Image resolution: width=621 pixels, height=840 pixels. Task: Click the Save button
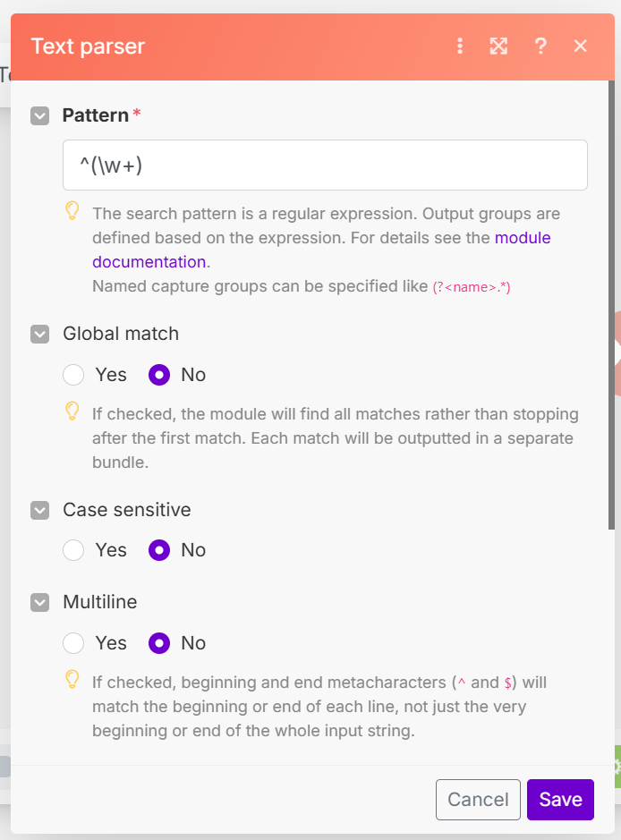click(x=560, y=800)
